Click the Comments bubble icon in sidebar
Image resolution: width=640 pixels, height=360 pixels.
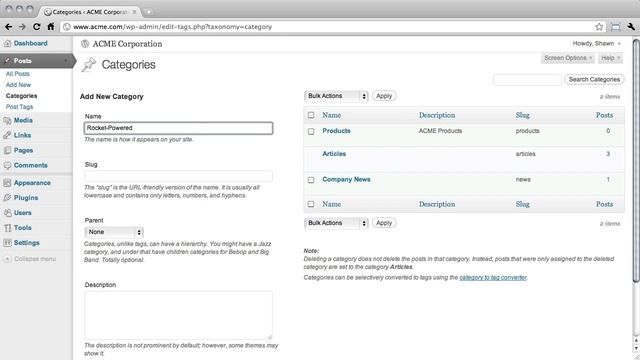pyautogui.click(x=7, y=165)
